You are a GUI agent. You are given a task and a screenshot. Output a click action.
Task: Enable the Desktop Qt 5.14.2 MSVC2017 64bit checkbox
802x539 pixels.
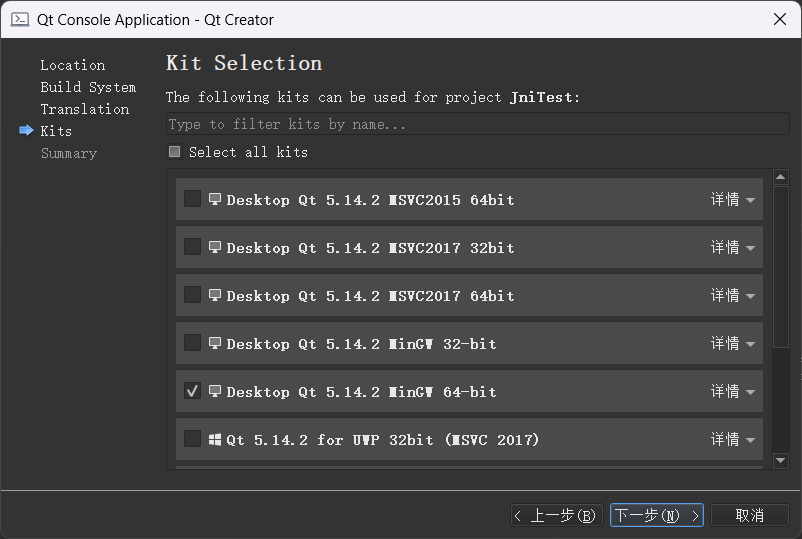pos(192,295)
